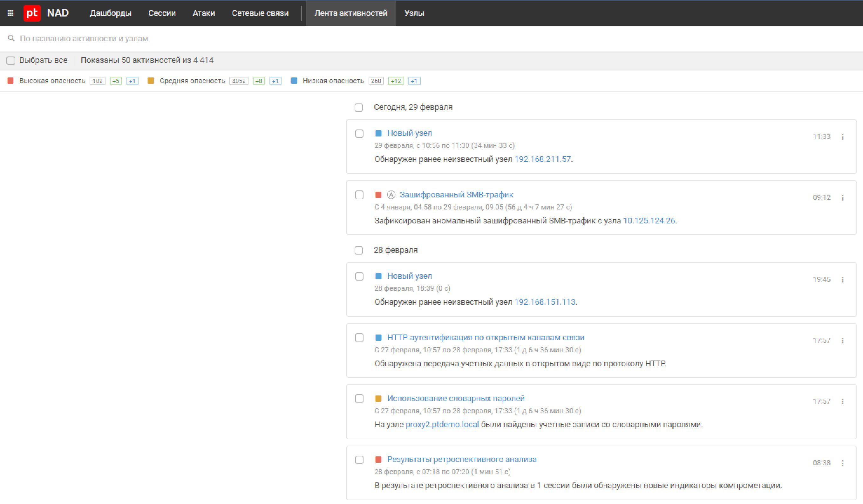Select all activities for Сегодня, 29 февраля
863x504 pixels.
click(358, 108)
